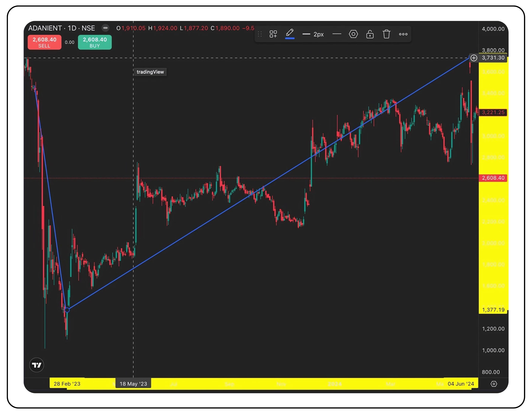The image size is (532, 412).
Task: Click the pencil line color tool
Action: 290,33
